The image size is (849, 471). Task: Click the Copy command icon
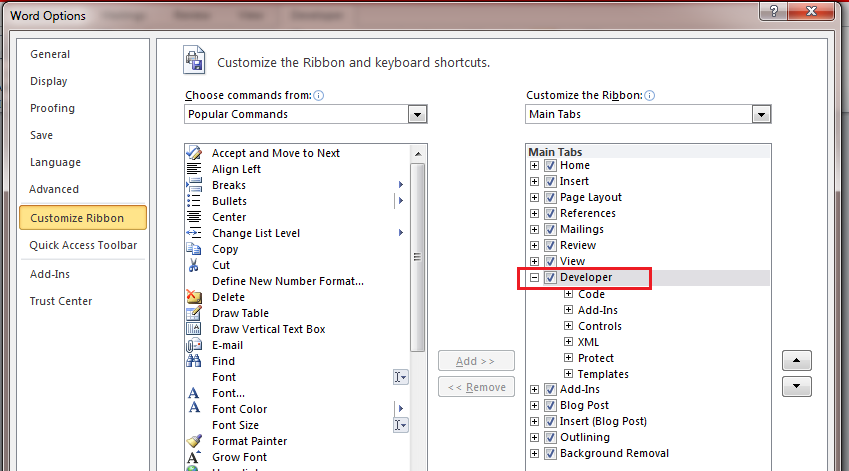click(194, 249)
